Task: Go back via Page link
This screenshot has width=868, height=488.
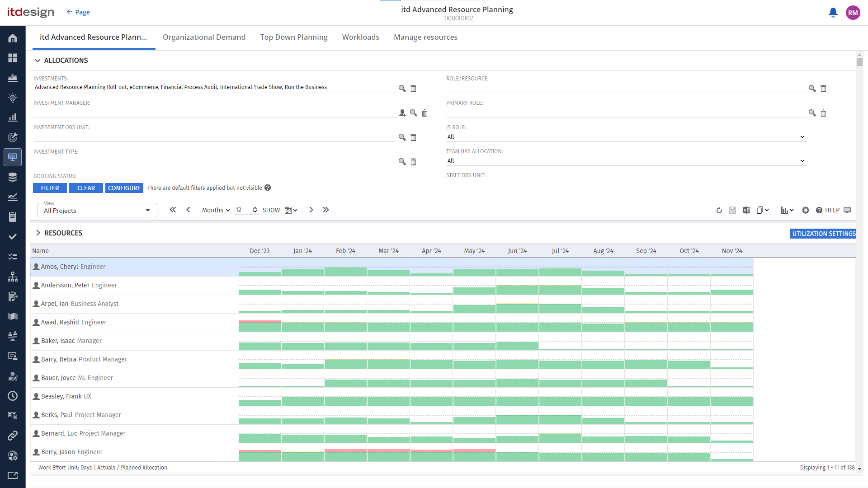Action: pos(78,12)
